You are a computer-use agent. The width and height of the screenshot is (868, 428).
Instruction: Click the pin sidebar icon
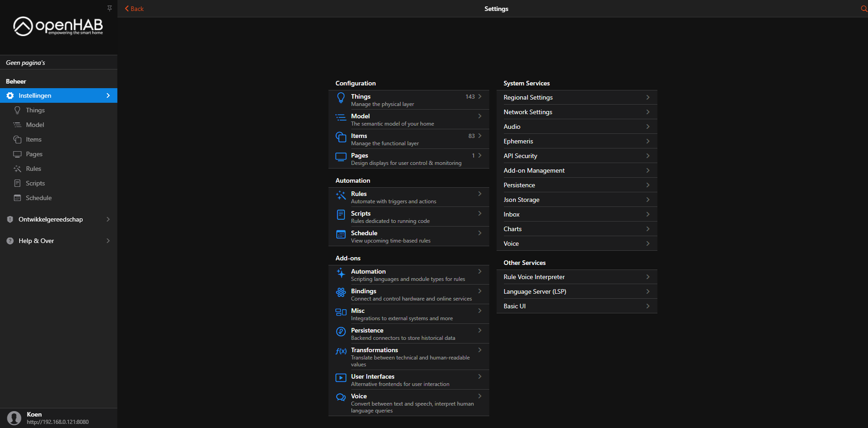click(x=110, y=8)
